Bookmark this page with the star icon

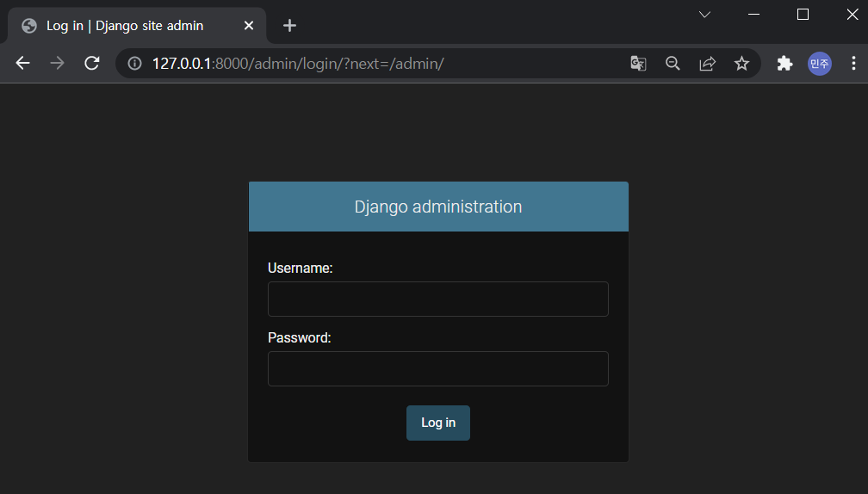(x=741, y=64)
